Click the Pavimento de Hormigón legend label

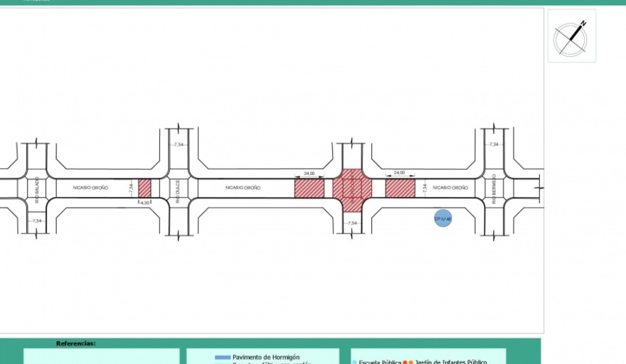[266, 357]
